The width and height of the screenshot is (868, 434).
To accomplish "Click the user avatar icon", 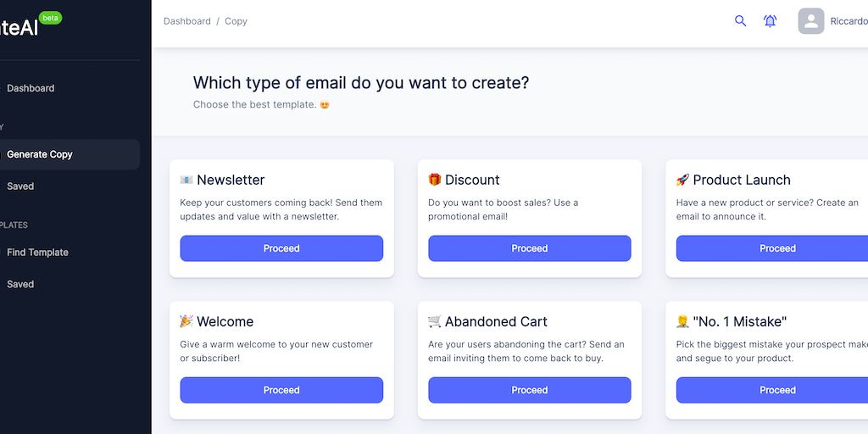I will [x=811, y=21].
